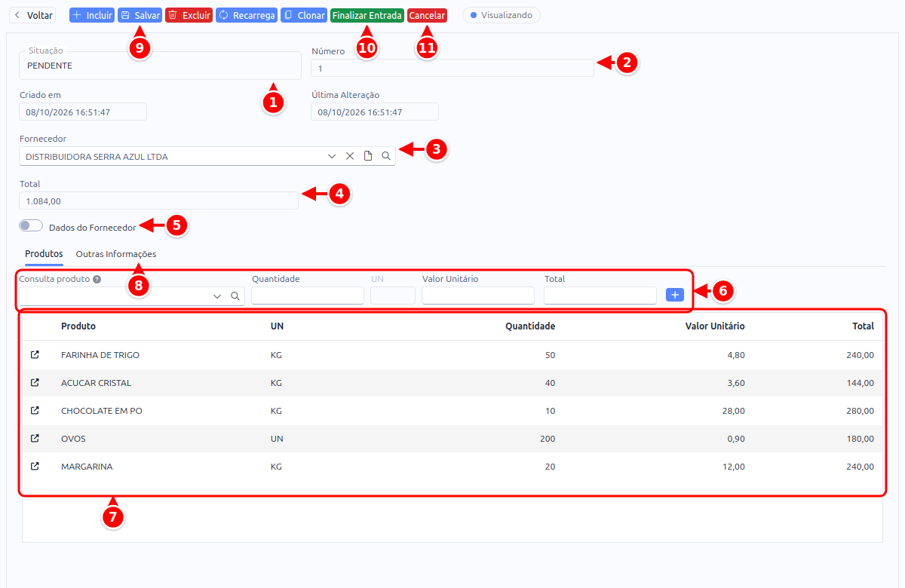
Task: Click the Finalizar Entrada button
Action: [x=367, y=15]
